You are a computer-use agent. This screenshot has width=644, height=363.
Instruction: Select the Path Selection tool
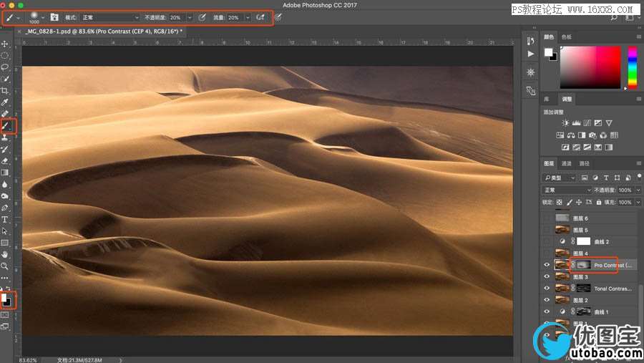point(5,231)
